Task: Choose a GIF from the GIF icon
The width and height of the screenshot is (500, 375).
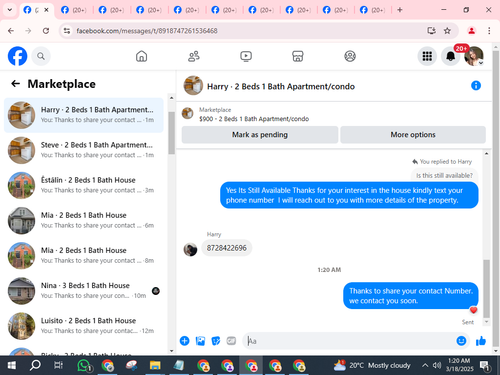Action: pos(231,341)
